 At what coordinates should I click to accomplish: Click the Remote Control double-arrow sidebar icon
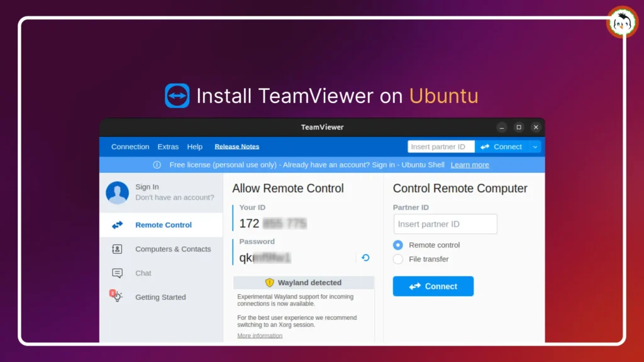tap(117, 225)
